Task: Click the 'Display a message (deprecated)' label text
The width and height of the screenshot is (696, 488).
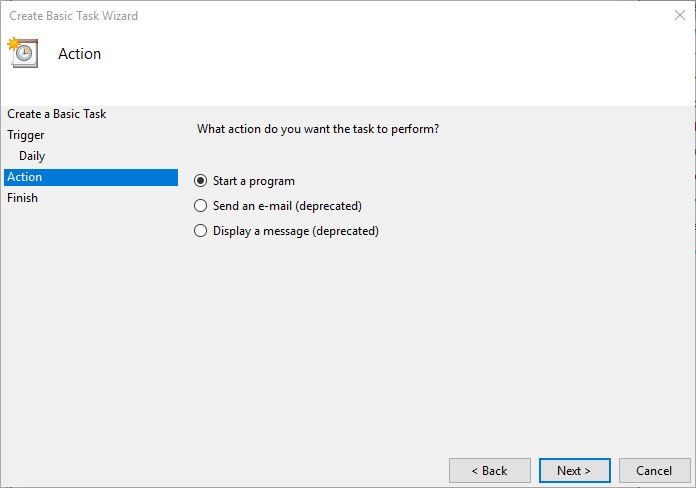Action: 296,231
